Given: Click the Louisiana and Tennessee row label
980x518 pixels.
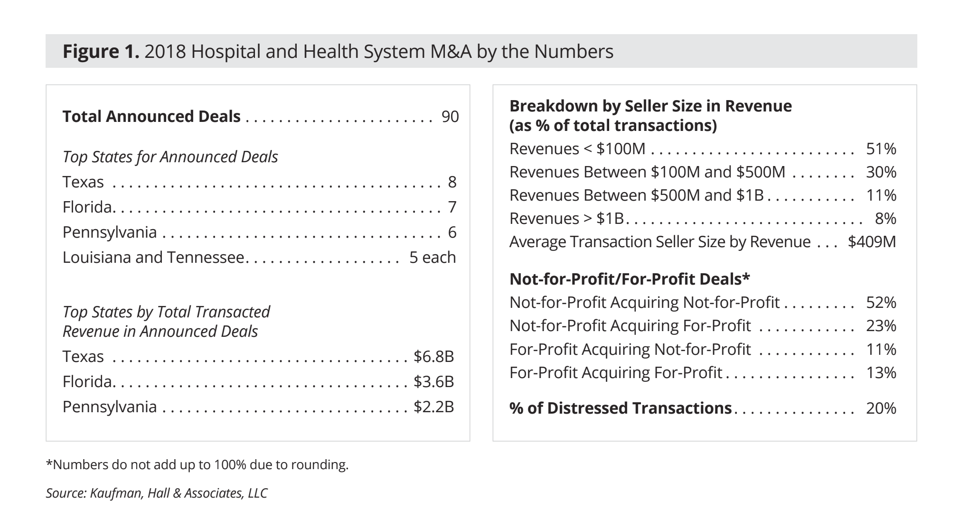Looking at the screenshot, I should [x=153, y=258].
